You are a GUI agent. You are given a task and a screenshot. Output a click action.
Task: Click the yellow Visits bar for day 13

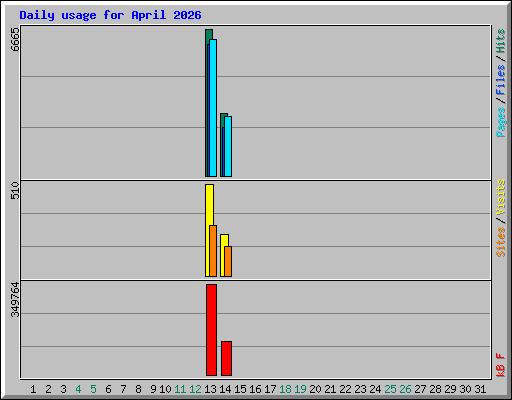click(209, 205)
